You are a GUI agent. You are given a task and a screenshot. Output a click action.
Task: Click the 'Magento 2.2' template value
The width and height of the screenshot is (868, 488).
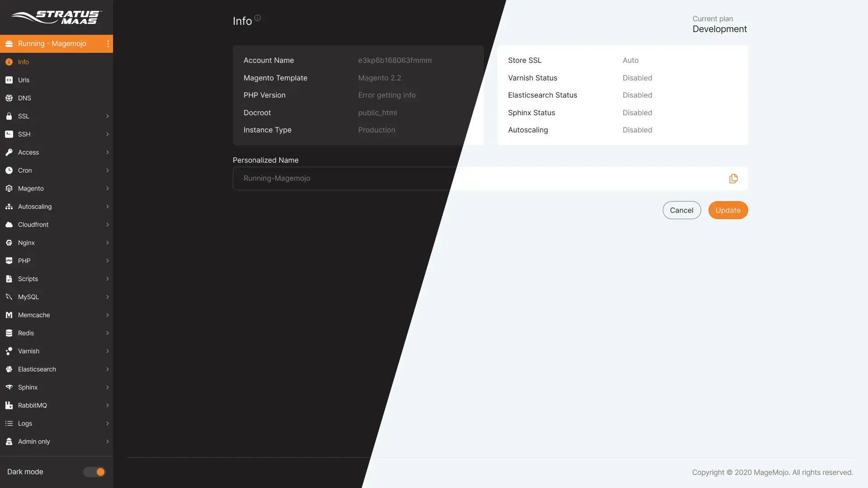[x=379, y=78]
